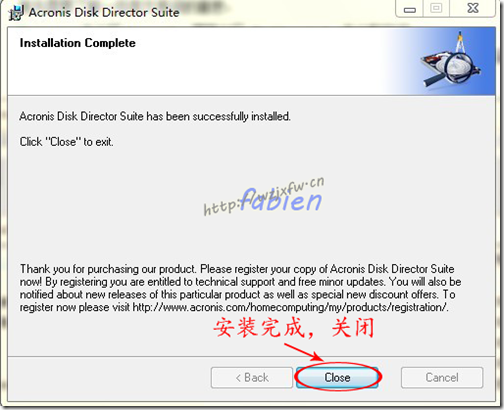Image resolution: width=504 pixels, height=410 pixels.
Task: Click the 'Click "Close" to exit' text
Action: click(66, 142)
